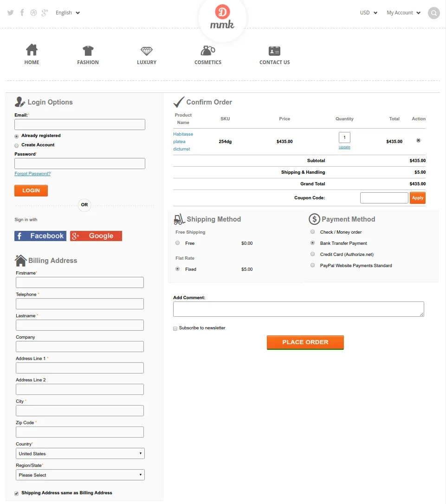Focus the quantity box showing 1
The width and height of the screenshot is (446, 504).
344,137
